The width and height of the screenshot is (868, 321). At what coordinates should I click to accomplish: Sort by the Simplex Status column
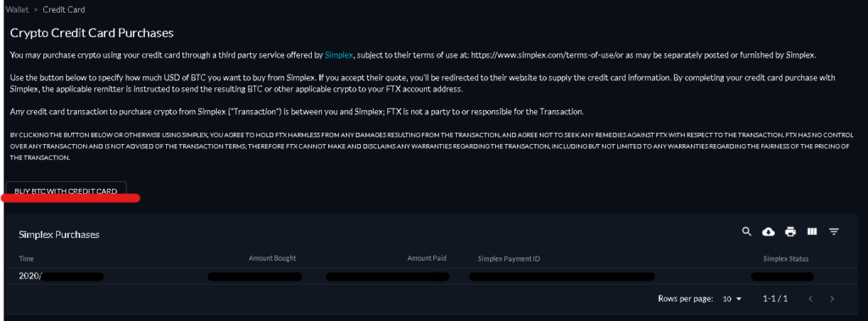(x=786, y=259)
